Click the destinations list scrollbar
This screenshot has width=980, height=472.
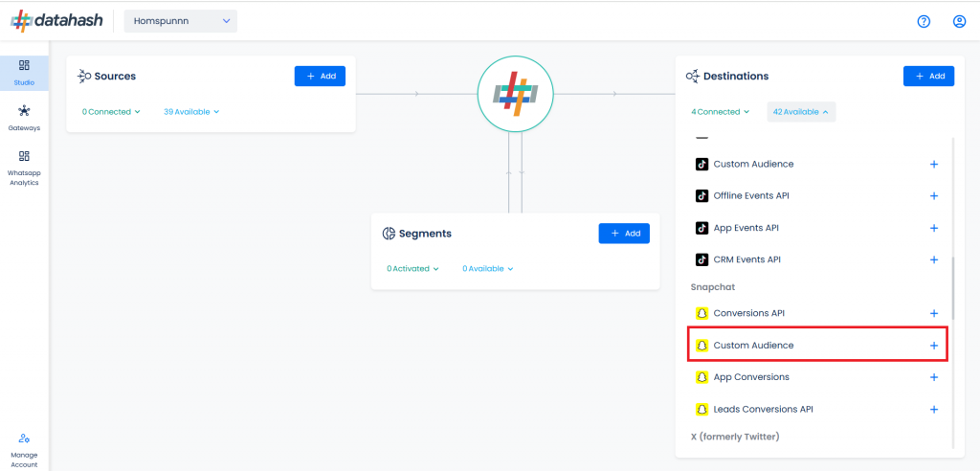click(952, 288)
